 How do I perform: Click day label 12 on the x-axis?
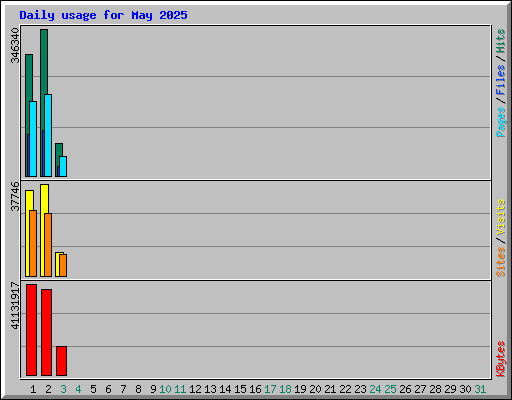click(195, 389)
